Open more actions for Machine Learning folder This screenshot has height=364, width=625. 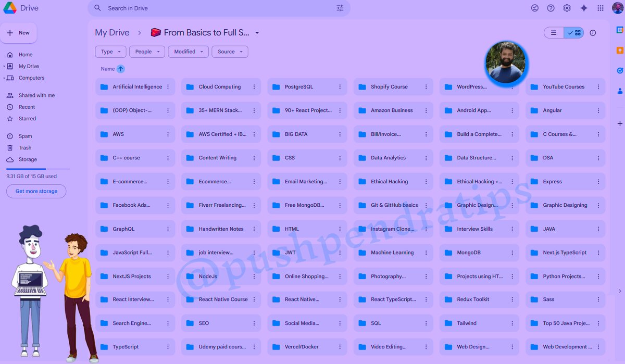426,253
